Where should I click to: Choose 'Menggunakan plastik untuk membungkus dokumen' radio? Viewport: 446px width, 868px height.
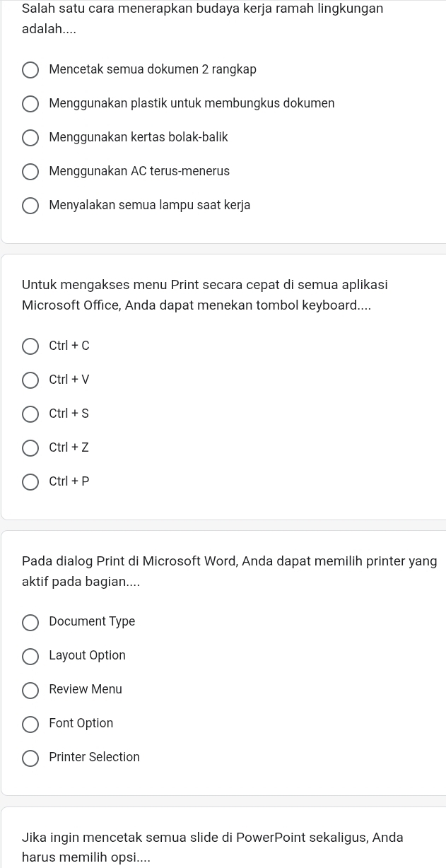tap(30, 104)
